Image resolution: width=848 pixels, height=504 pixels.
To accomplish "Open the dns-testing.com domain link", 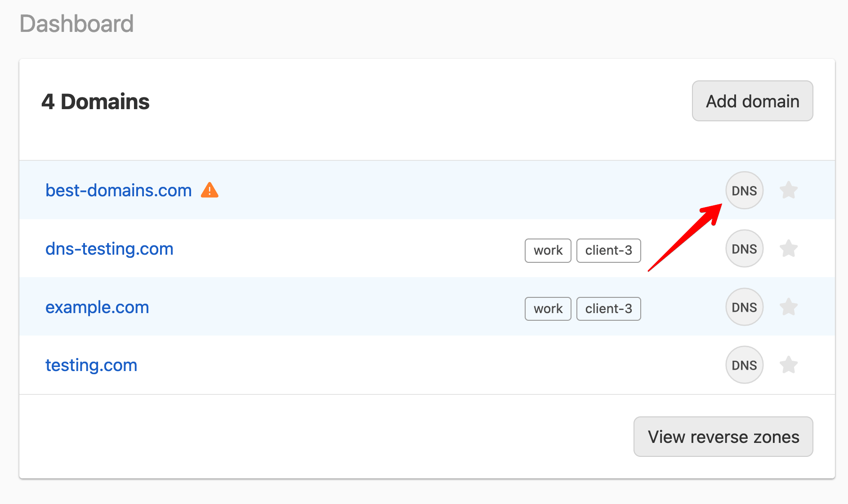I will tap(109, 249).
